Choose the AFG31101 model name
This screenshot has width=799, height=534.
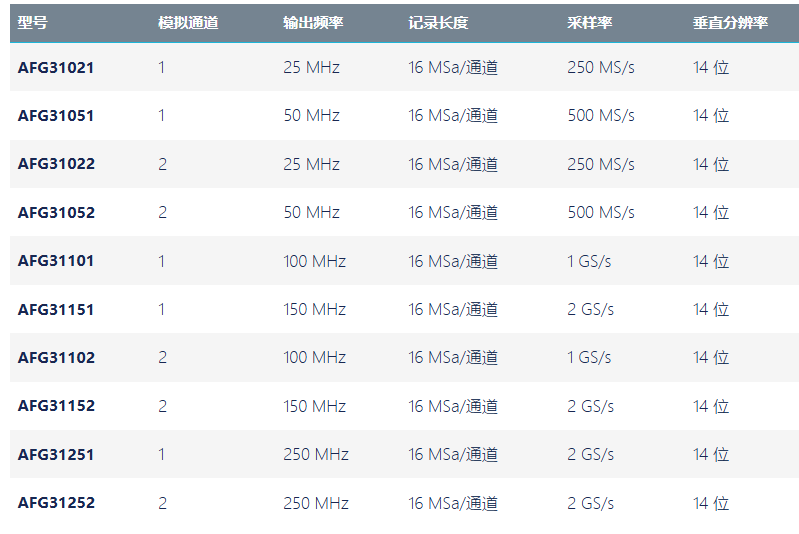(x=56, y=261)
